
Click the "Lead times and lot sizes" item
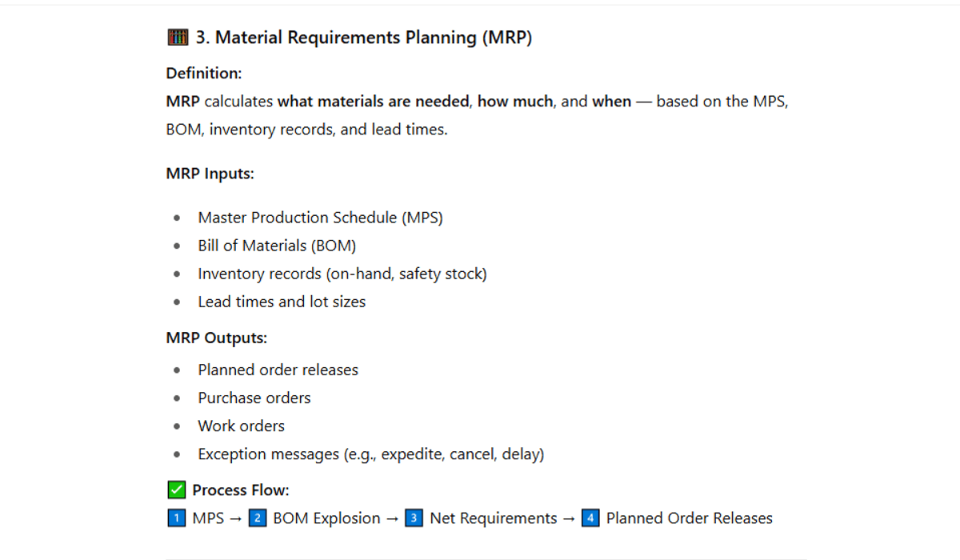[x=282, y=302]
